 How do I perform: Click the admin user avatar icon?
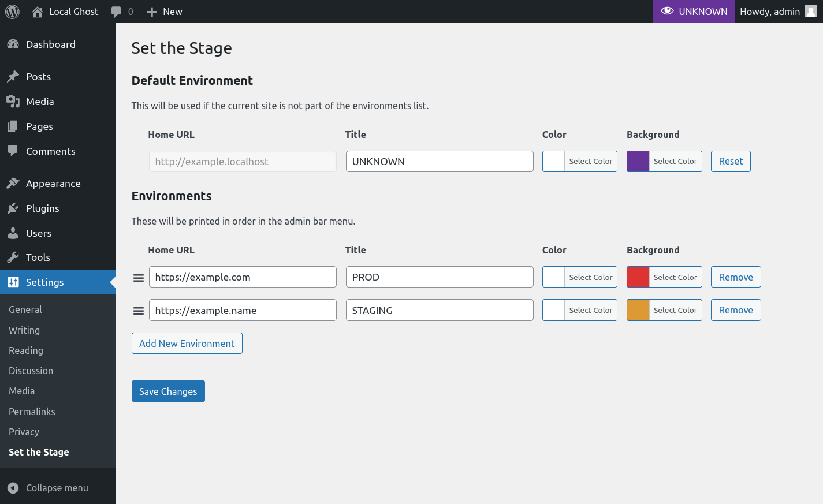point(811,12)
